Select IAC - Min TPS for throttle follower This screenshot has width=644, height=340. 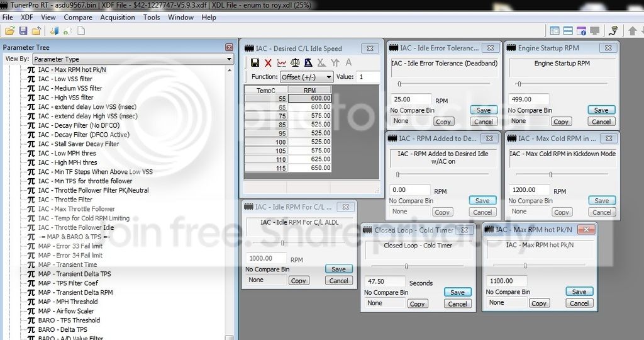pyautogui.click(x=85, y=181)
